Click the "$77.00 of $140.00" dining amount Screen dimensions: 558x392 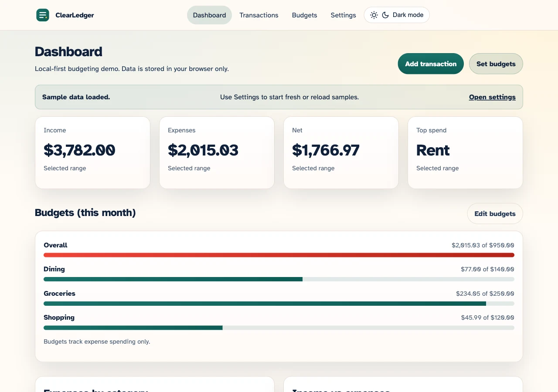[487, 269]
